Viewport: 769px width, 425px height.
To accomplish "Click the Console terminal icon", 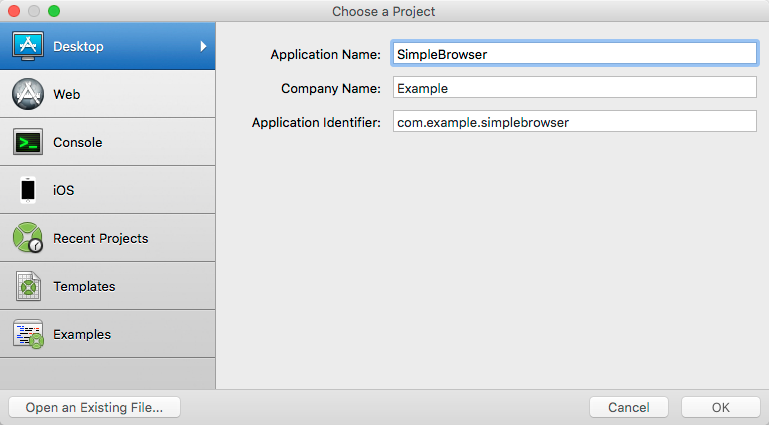I will pyautogui.click(x=28, y=142).
